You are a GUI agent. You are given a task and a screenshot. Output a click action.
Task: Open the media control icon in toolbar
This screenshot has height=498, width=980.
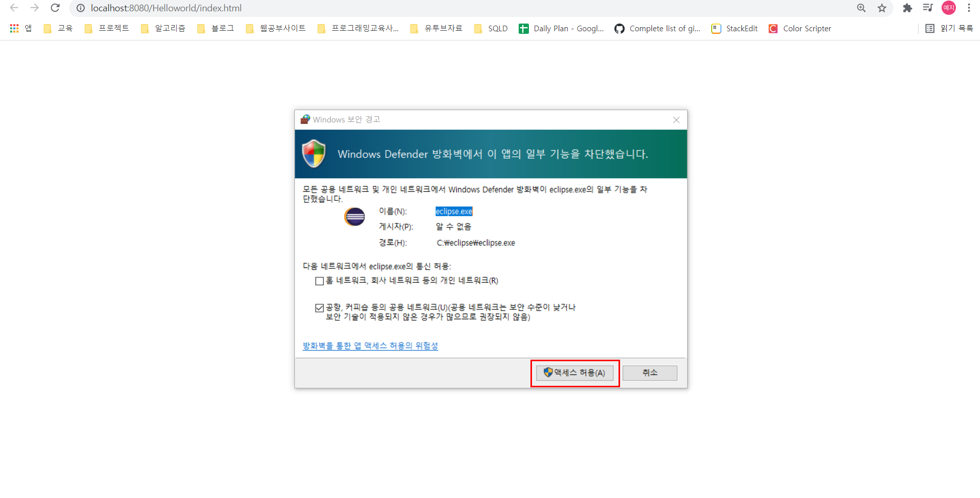coord(928,8)
